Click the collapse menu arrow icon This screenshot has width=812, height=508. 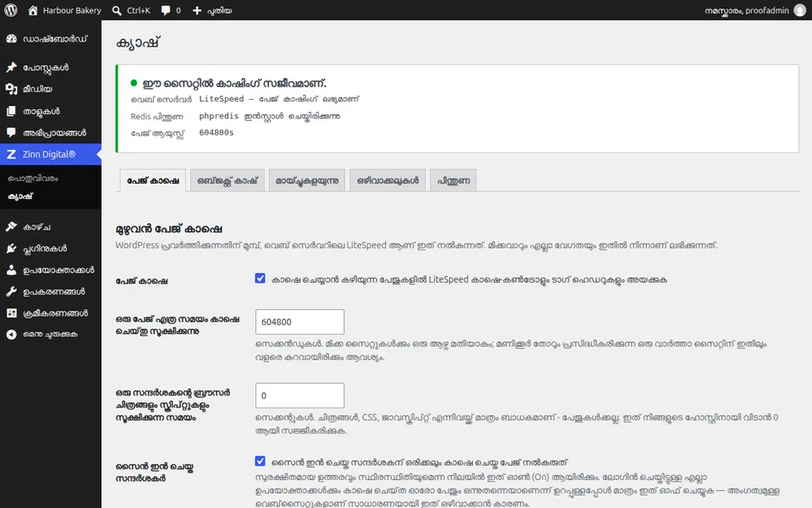coord(11,334)
